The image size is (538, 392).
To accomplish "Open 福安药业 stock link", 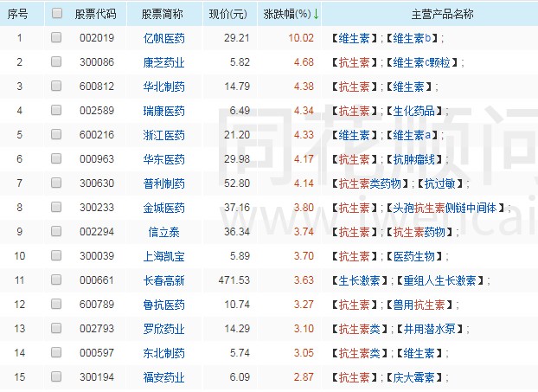I will point(164,377).
